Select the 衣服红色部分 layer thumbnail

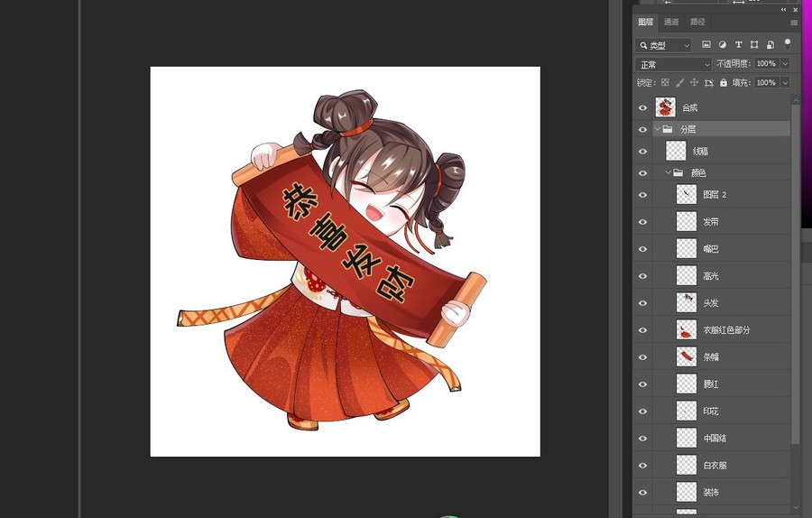[x=687, y=329]
